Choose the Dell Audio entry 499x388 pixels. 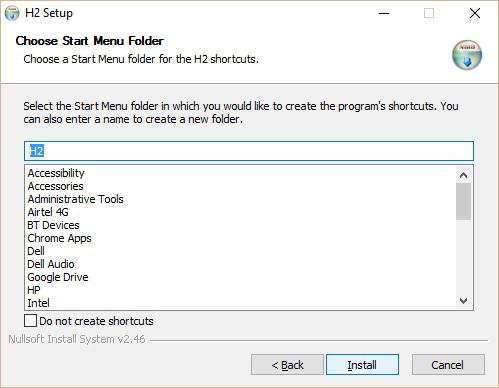tap(51, 264)
